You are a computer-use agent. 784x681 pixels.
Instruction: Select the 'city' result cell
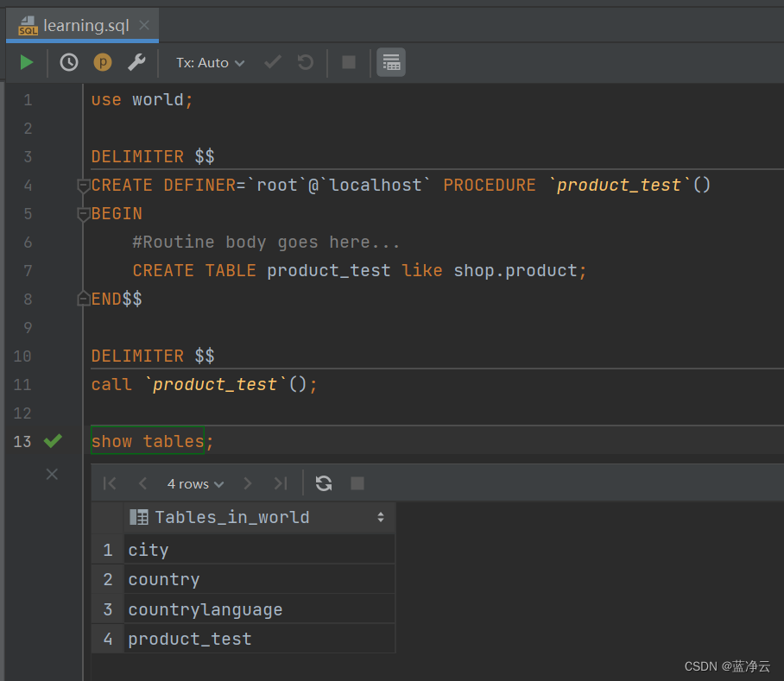[260, 550]
